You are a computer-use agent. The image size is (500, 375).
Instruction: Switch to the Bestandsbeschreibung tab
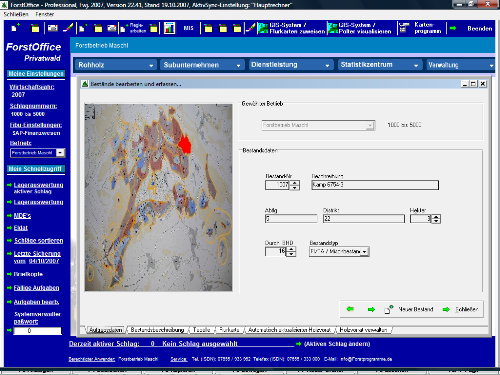(x=157, y=330)
